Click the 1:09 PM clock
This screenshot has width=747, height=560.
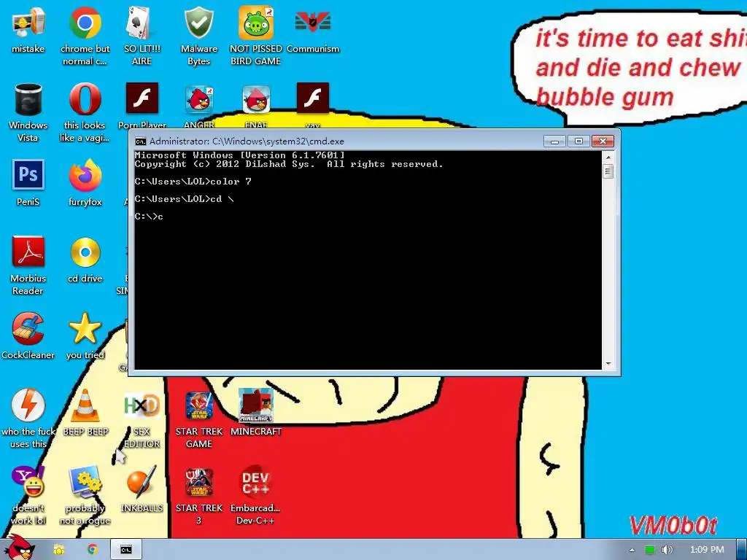point(707,550)
